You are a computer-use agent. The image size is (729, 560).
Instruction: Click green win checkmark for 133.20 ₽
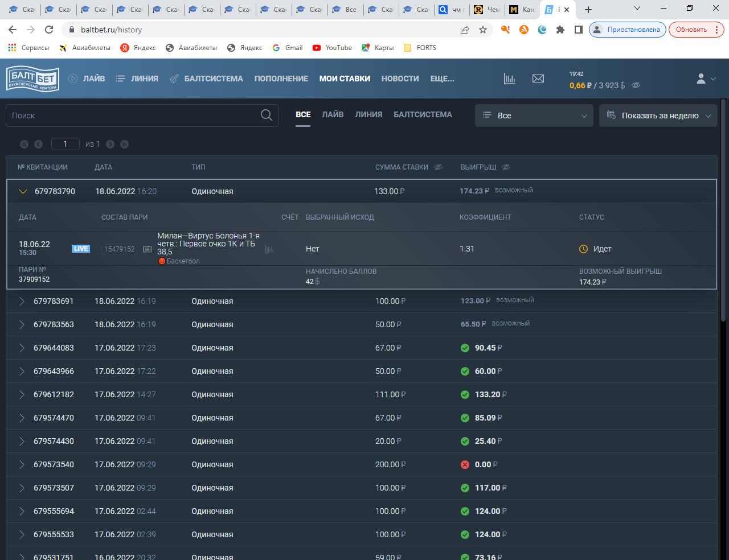pos(465,394)
